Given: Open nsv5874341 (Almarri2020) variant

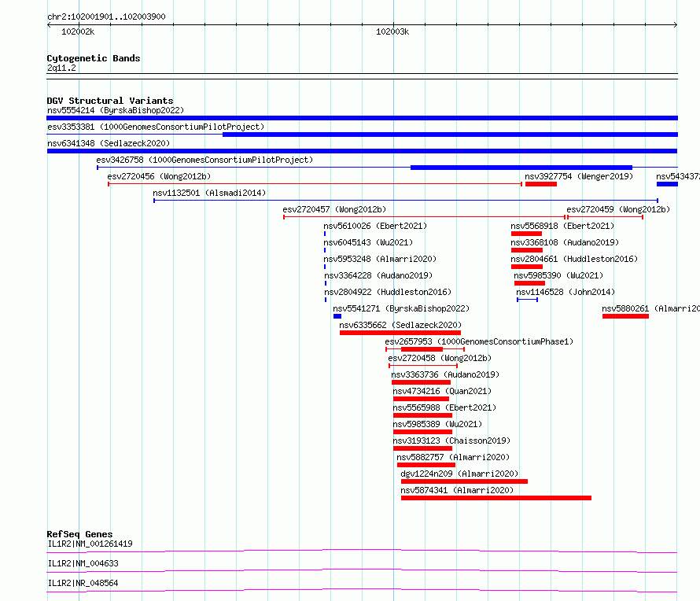Looking at the screenshot, I should 457,490.
